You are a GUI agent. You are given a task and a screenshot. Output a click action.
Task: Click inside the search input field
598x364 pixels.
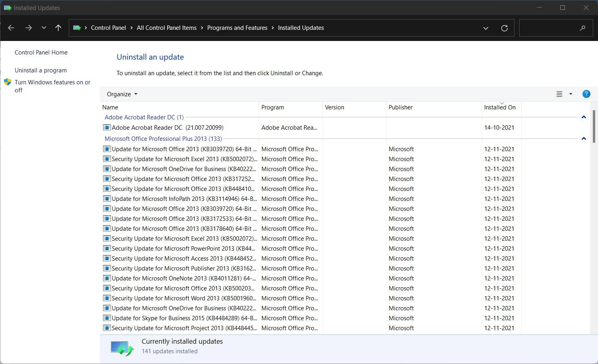click(x=553, y=28)
